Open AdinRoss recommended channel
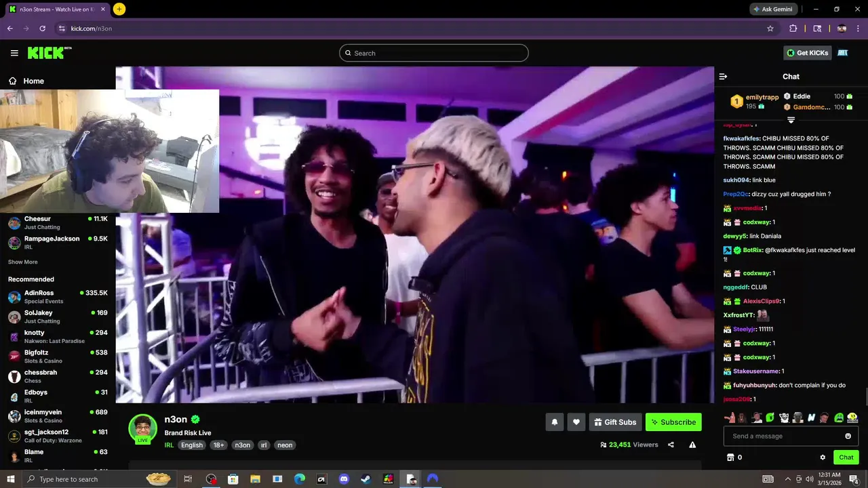 tap(58, 297)
